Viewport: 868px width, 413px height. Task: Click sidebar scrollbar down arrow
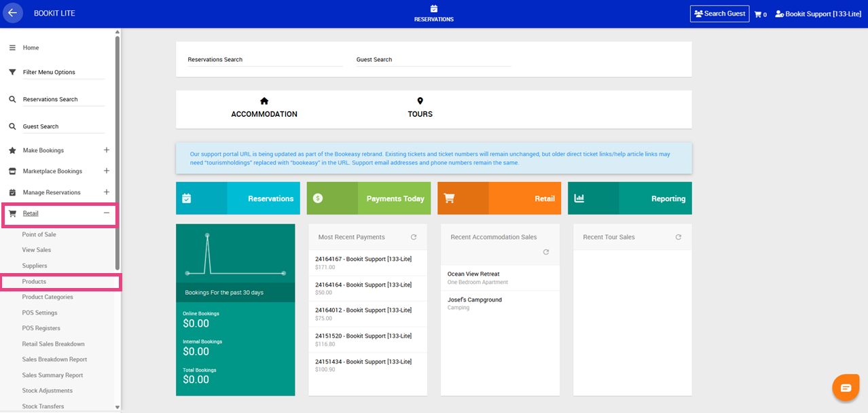[x=117, y=408]
